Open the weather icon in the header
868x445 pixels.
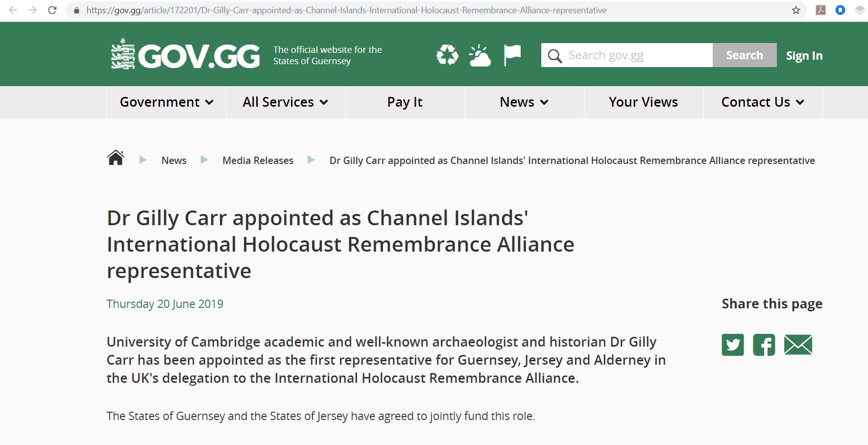[x=480, y=55]
